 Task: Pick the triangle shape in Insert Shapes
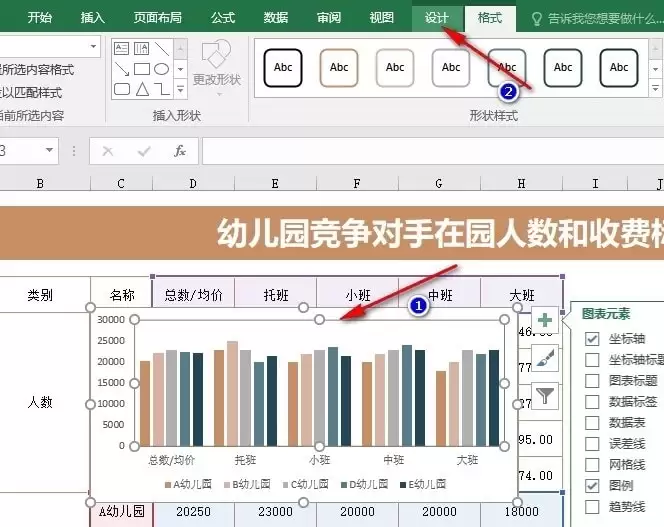pyautogui.click(x=142, y=89)
